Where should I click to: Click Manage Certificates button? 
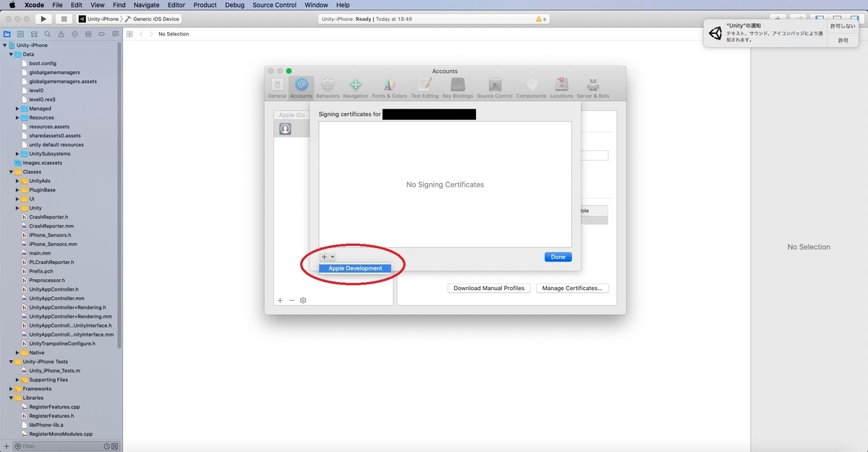572,288
